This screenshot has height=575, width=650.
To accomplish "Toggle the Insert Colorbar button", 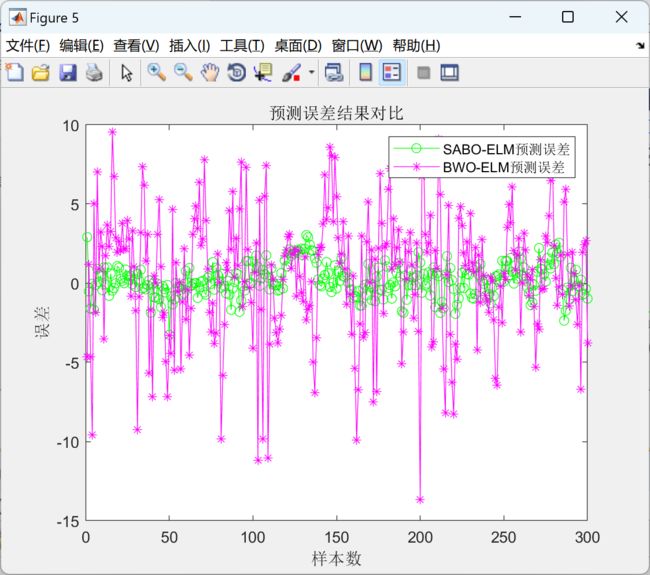I will [x=365, y=72].
